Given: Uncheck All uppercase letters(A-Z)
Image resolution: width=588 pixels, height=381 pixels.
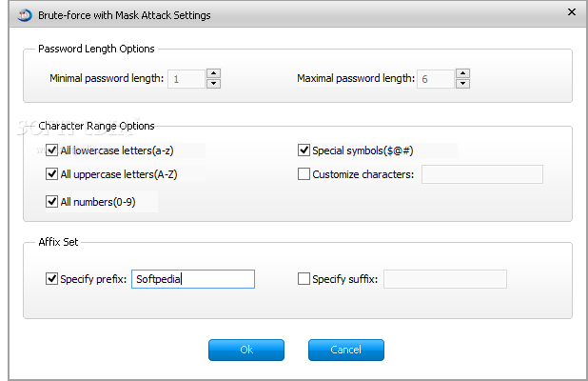Looking at the screenshot, I should (51, 173).
